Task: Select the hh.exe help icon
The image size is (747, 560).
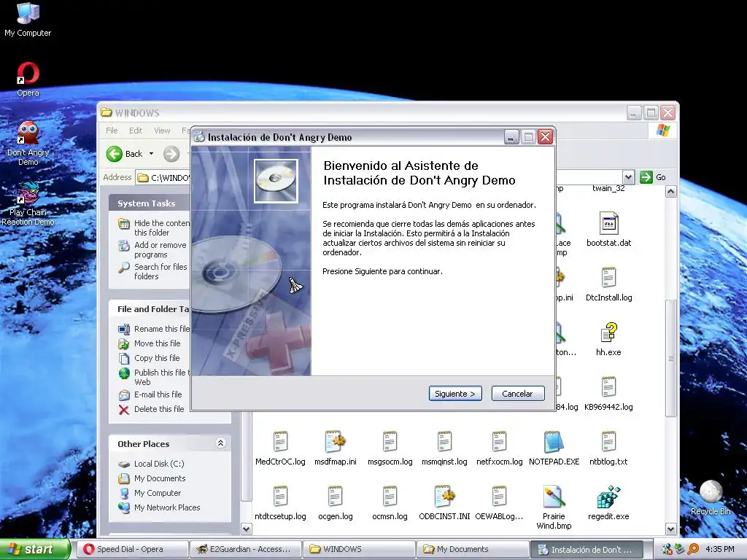Action: (608, 339)
